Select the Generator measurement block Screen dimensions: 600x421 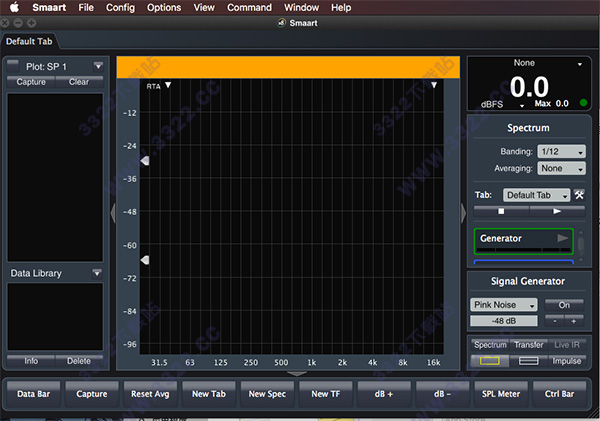pyautogui.click(x=523, y=242)
